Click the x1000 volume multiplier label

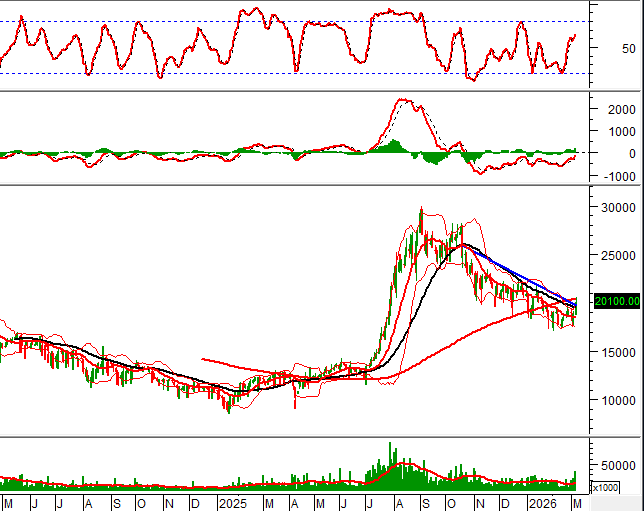click(x=605, y=487)
